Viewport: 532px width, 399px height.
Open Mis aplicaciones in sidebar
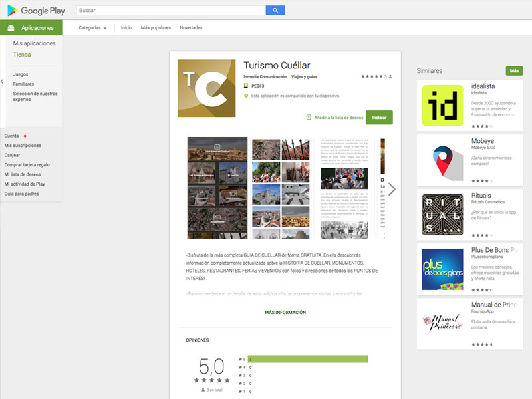35,43
